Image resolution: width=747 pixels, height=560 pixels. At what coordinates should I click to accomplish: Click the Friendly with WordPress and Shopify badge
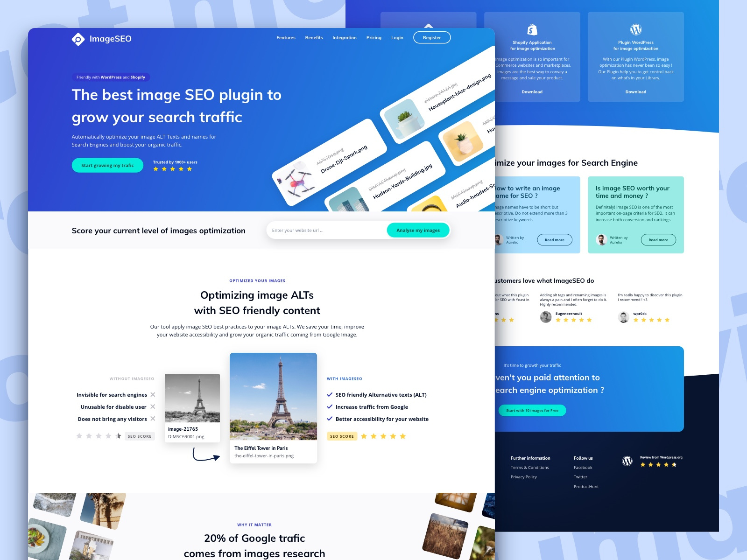tap(111, 77)
